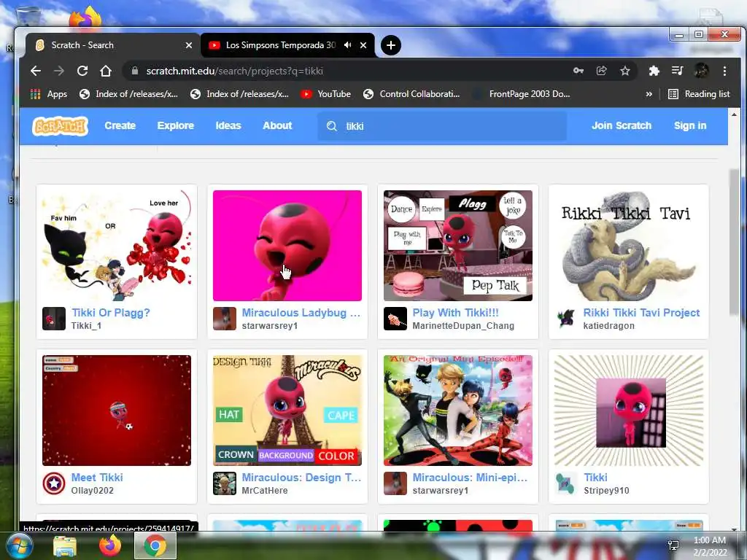Click the padlock site info icon

coord(135,71)
